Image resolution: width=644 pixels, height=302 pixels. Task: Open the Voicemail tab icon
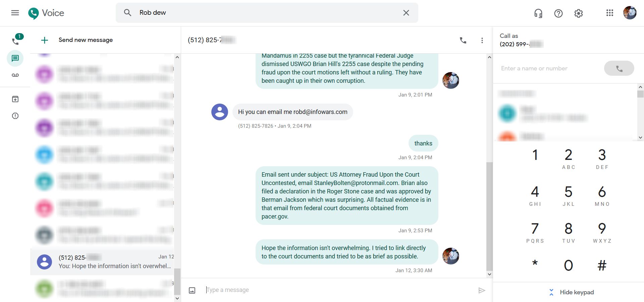pos(15,75)
